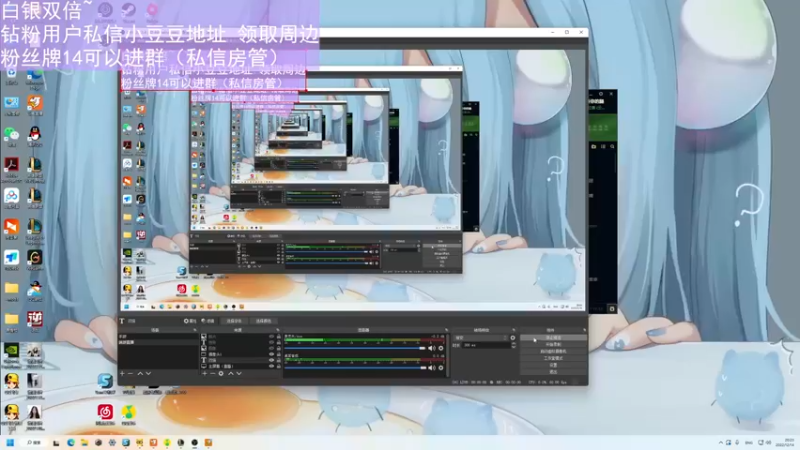Screen dimensions: 800x450
Task: Lock the window capture source row
Action: 279,354
